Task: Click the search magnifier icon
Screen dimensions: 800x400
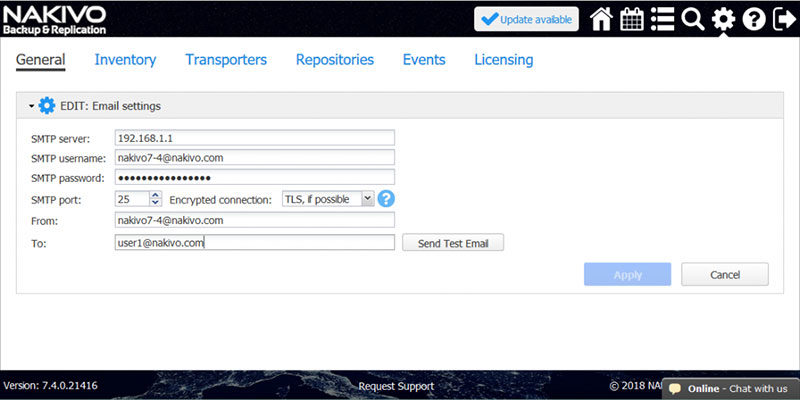Action: [692, 19]
